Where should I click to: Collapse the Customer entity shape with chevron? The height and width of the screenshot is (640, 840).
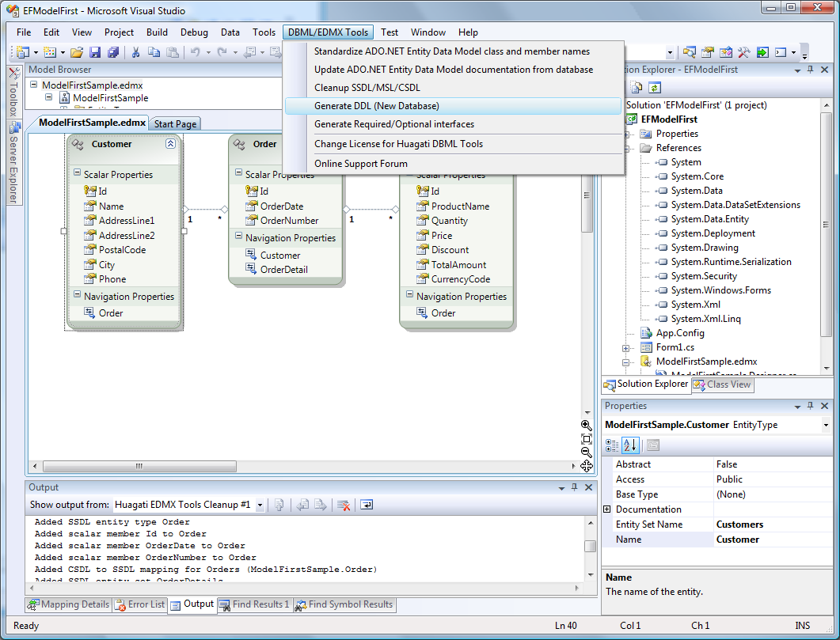point(170,144)
